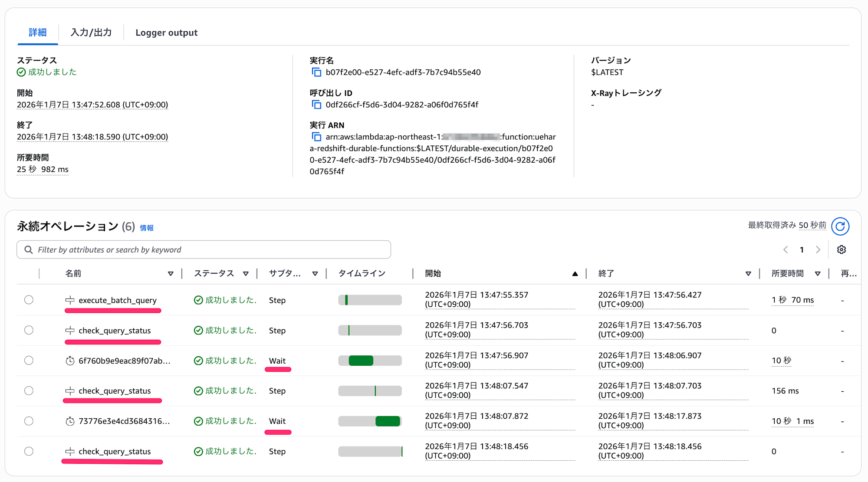Open the name (名前) column filter dropdown
The width and height of the screenshot is (868, 482).
point(171,273)
